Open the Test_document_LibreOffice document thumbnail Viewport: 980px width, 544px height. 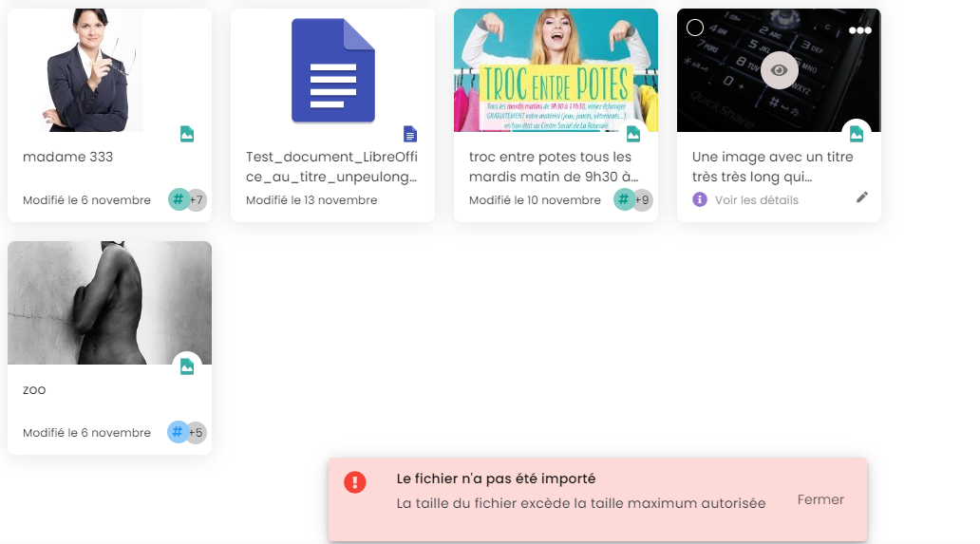pos(332,70)
